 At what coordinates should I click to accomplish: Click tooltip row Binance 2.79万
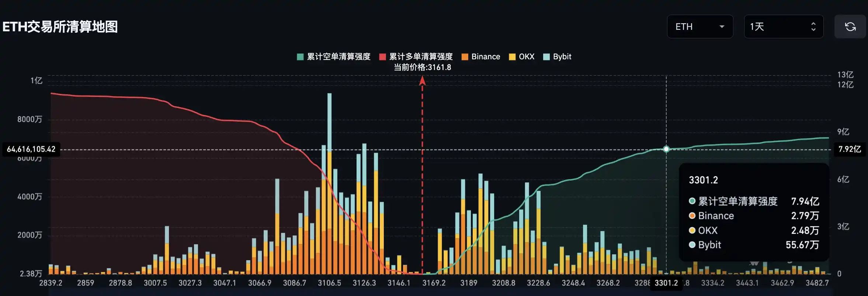click(x=754, y=216)
